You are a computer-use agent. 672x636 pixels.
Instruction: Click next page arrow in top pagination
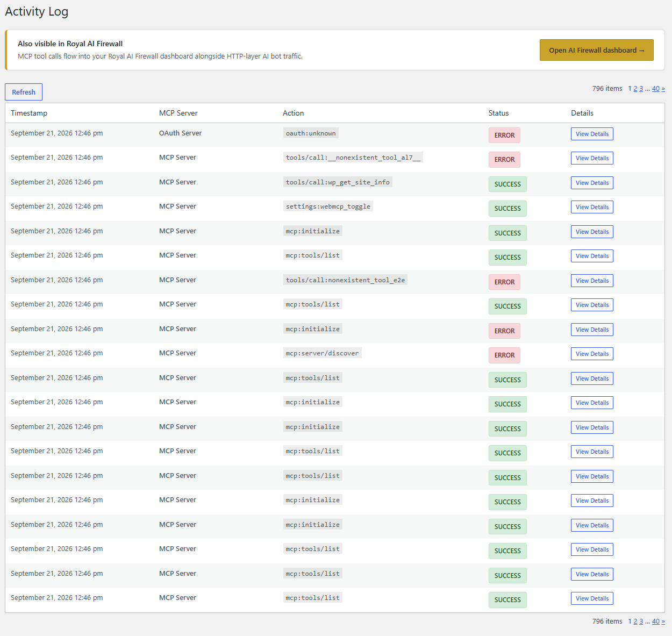(x=663, y=89)
